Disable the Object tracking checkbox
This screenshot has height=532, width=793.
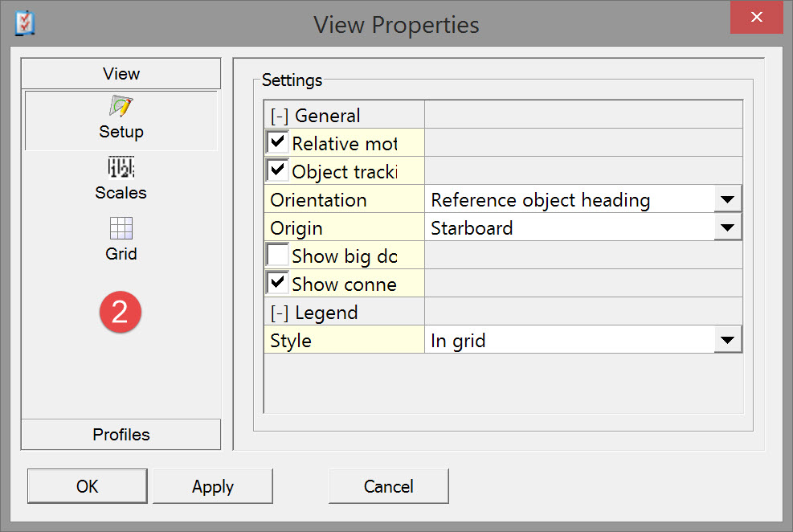(x=278, y=170)
